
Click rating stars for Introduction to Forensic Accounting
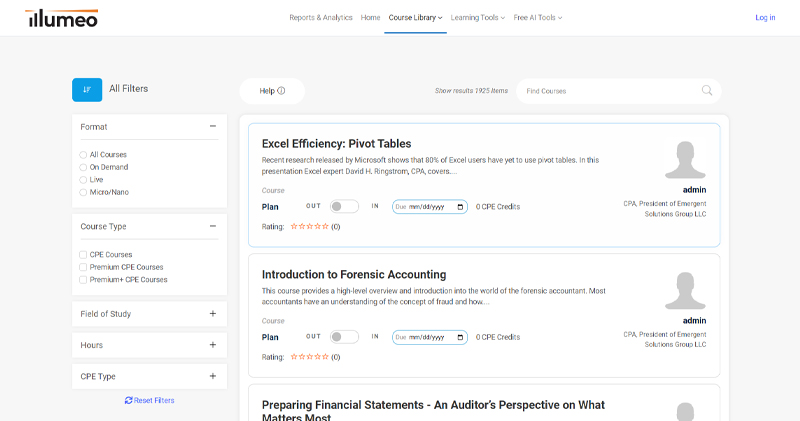click(309, 357)
